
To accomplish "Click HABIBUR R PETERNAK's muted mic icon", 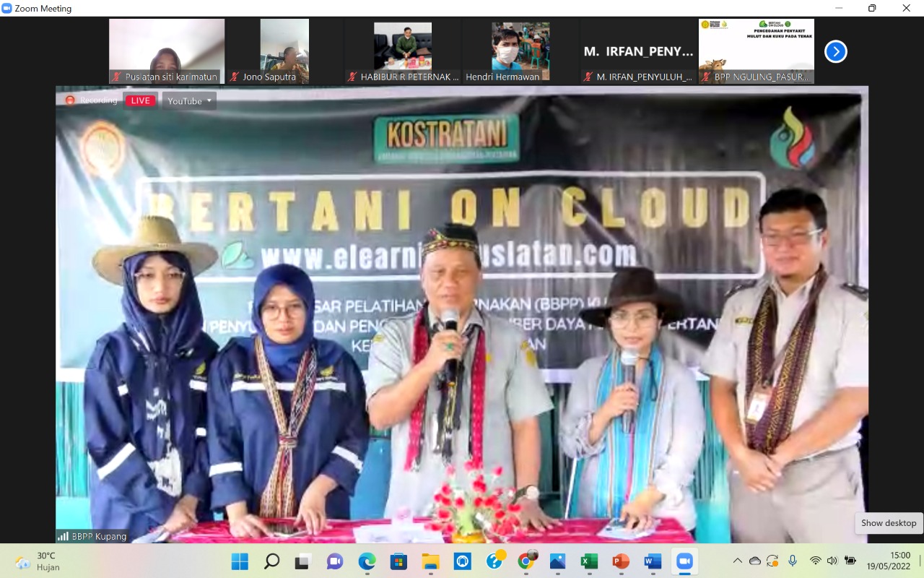I will 352,77.
